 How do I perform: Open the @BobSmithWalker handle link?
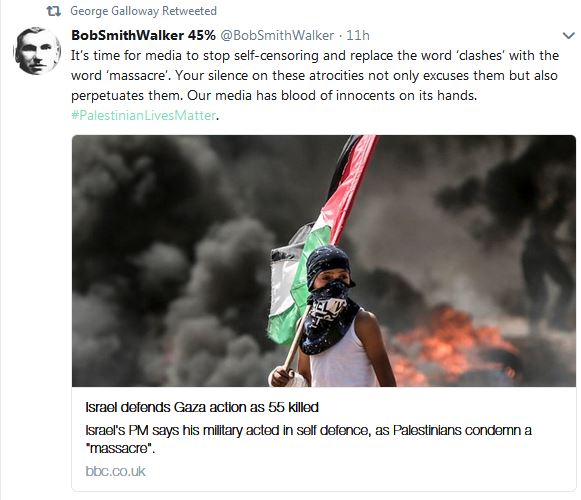[277, 36]
